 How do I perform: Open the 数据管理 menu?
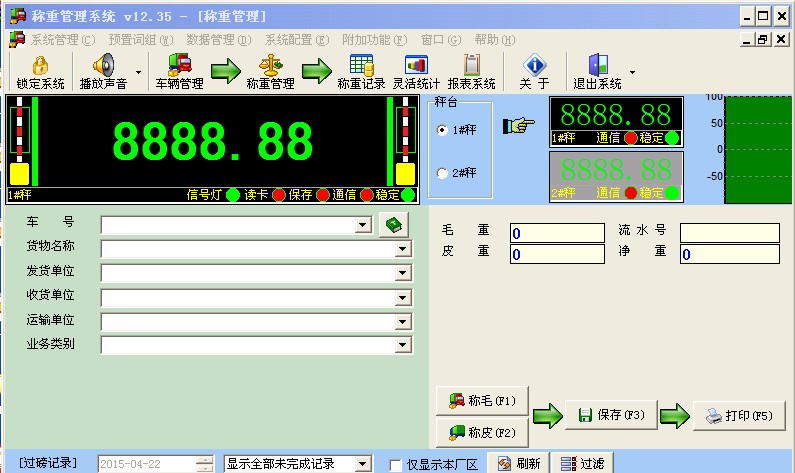[x=219, y=40]
